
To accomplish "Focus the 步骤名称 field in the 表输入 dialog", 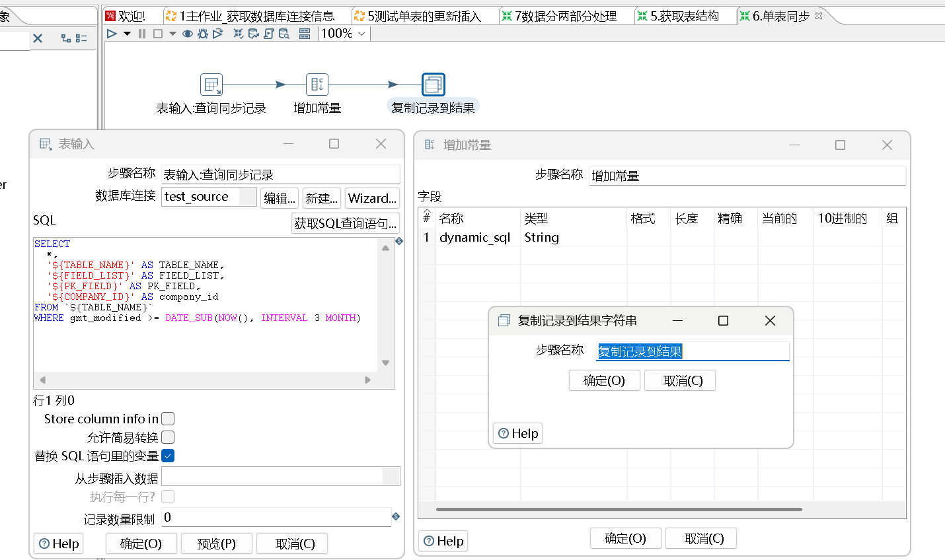I will (x=281, y=174).
